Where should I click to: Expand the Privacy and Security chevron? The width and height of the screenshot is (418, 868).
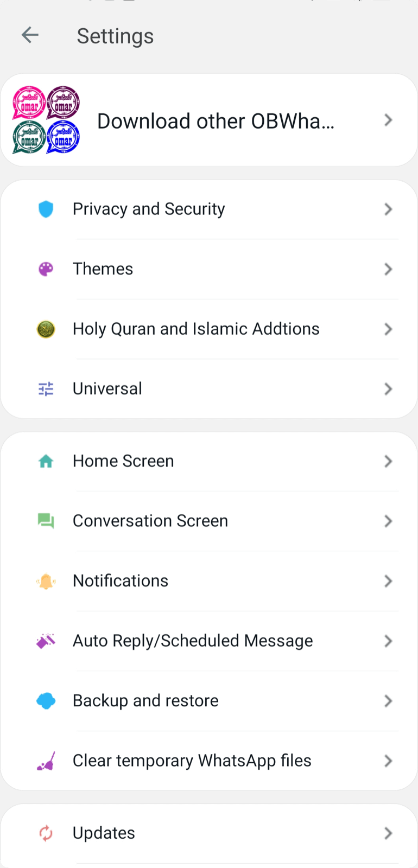pyautogui.click(x=388, y=209)
